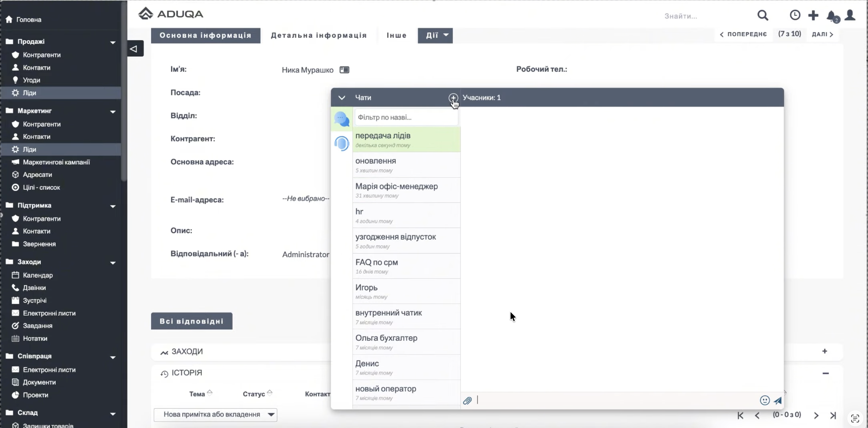Switch to Детальна інформація tab
Image resolution: width=868 pixels, height=428 pixels.
(x=319, y=35)
